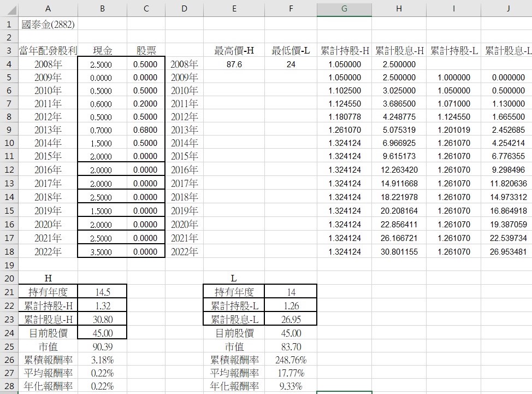
Task: Select the 累計持股-L heading in row 3
Action: [x=454, y=51]
